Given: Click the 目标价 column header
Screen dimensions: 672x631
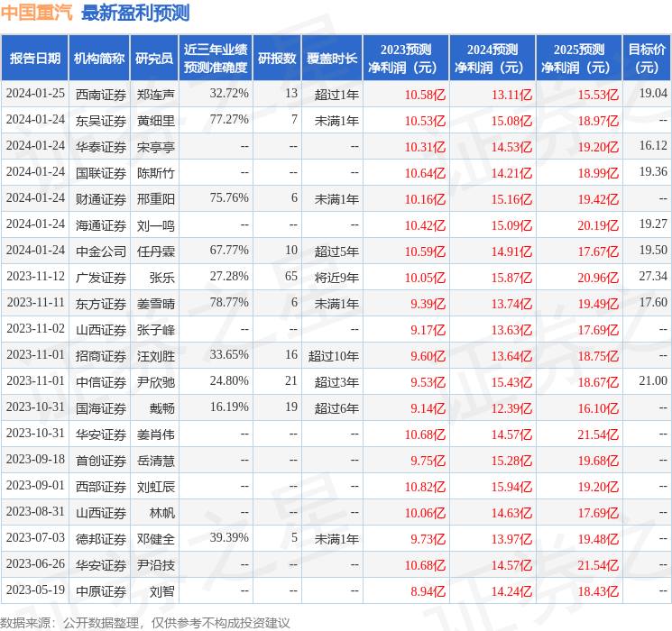Looking at the screenshot, I should point(646,59).
